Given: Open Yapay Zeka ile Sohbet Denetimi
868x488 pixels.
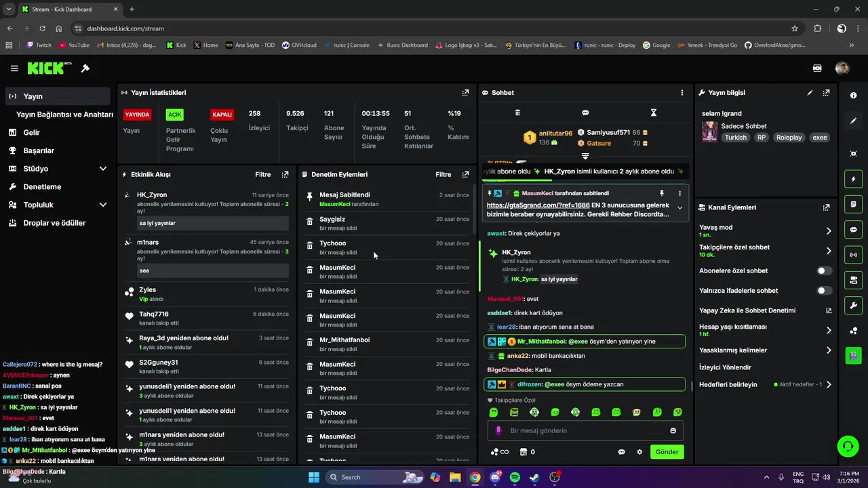Looking at the screenshot, I should [x=766, y=310].
